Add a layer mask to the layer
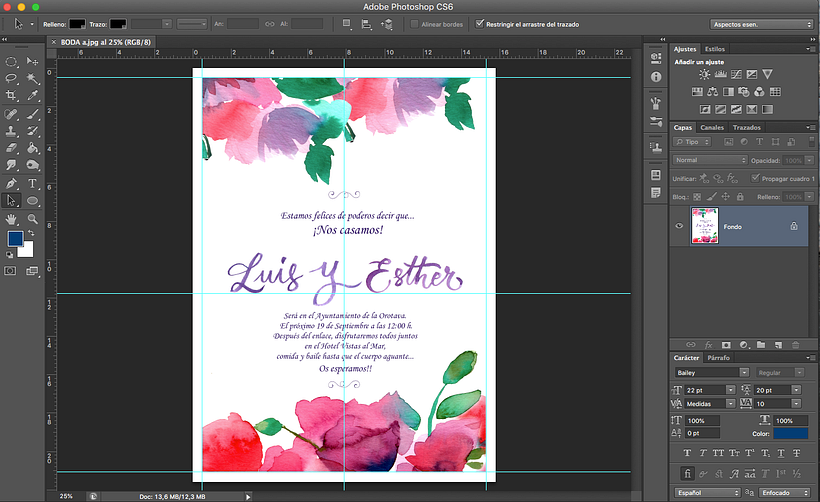820x502 pixels. [726, 345]
